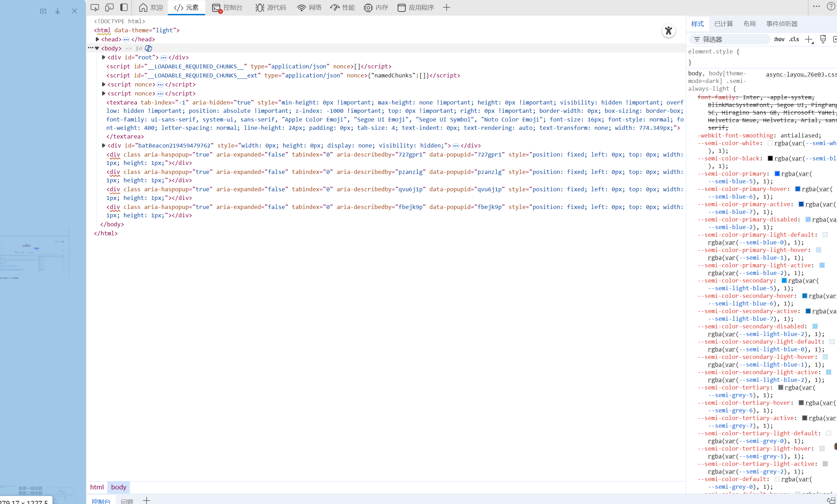
Task: Toggle the :hov element state panel
Action: pyautogui.click(x=779, y=39)
